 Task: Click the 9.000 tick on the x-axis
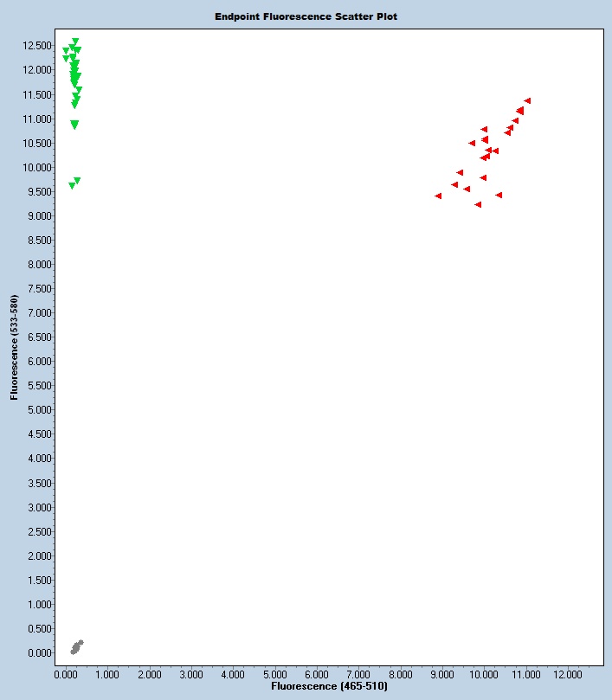click(441, 672)
